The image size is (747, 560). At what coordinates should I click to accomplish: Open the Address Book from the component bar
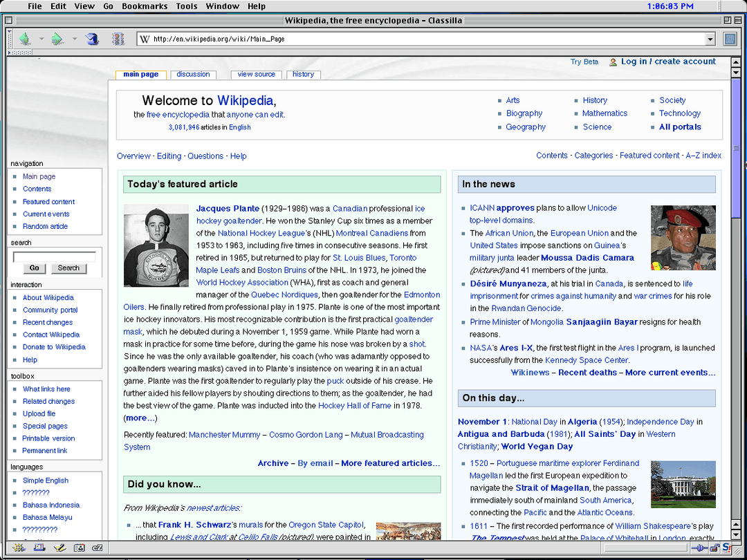point(78,548)
